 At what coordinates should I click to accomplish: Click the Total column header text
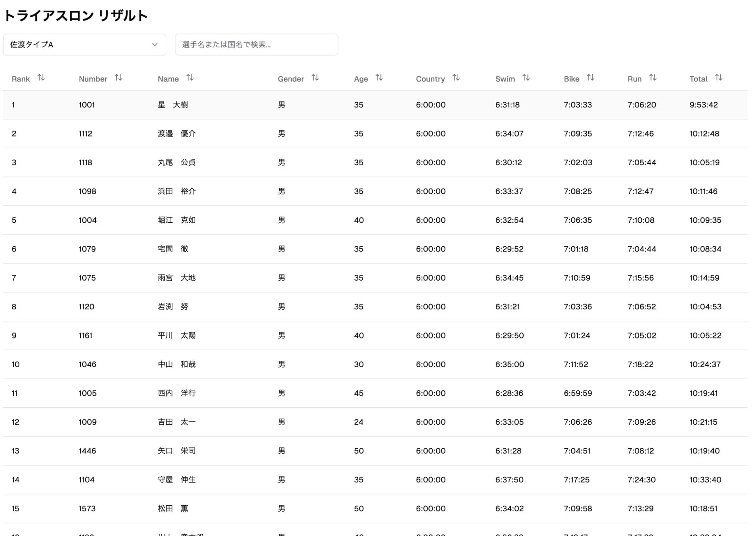tap(698, 79)
